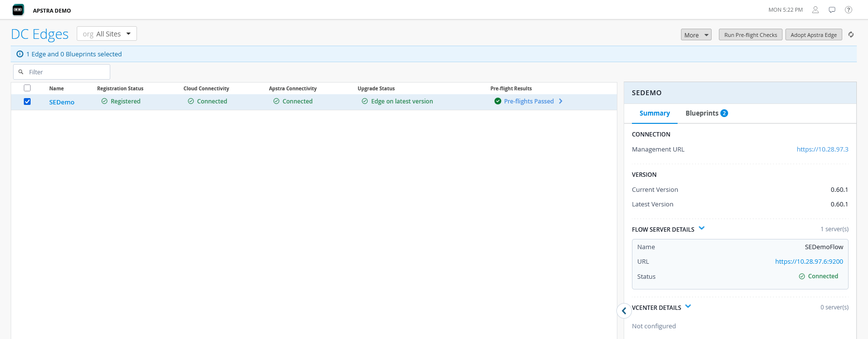Click the search magnifier icon in Filter box
Screen dimensions: 868x339
pos(21,72)
